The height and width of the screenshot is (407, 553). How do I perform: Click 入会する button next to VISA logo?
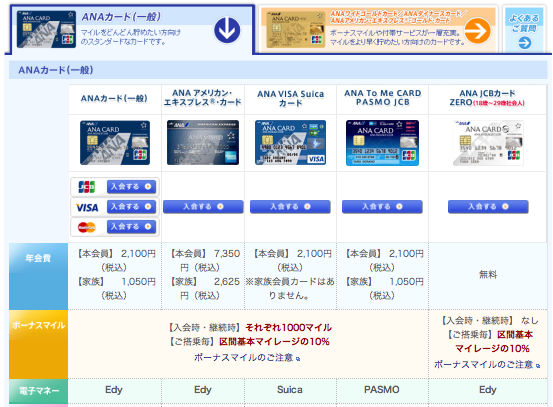(131, 207)
